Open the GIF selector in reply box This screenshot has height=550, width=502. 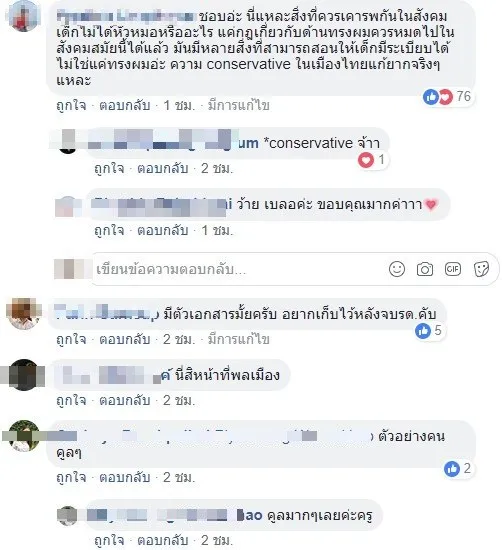453,269
